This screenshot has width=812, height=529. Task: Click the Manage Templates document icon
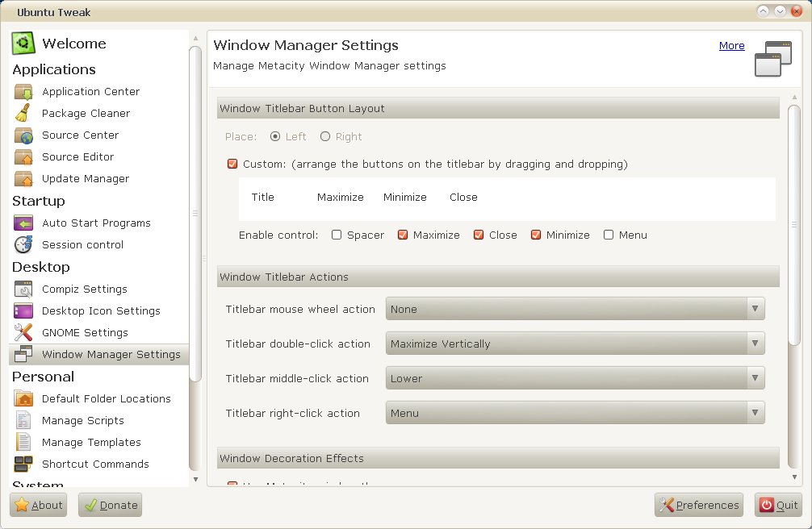[x=23, y=443]
